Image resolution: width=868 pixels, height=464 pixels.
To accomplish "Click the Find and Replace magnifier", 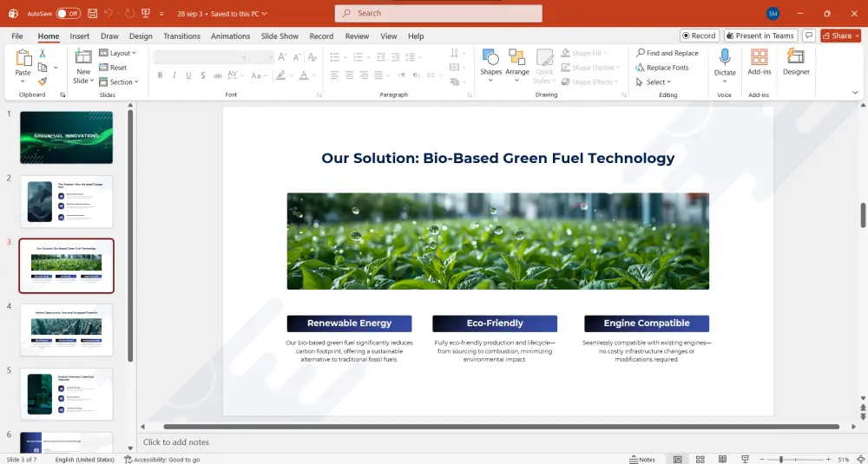I will coord(641,53).
